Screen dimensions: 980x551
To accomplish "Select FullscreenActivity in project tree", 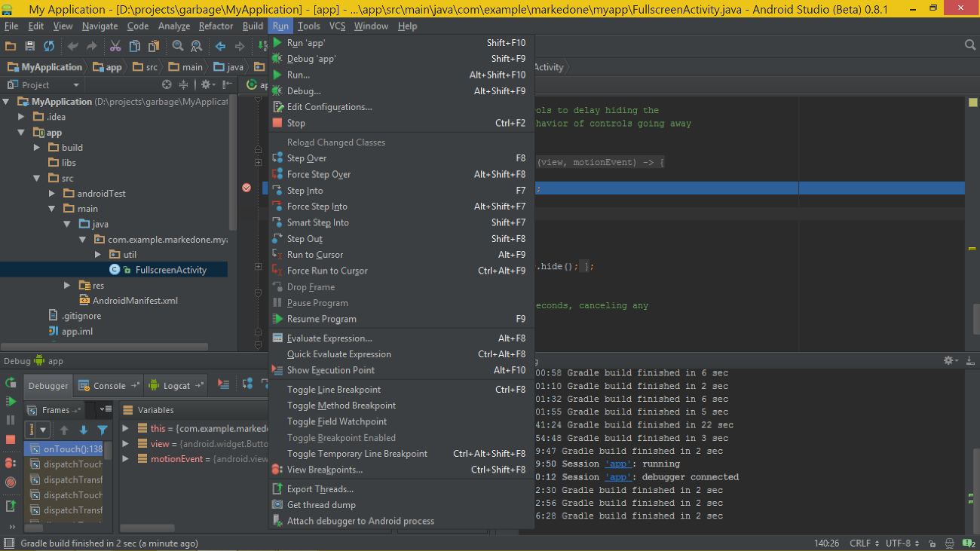I will pos(170,270).
